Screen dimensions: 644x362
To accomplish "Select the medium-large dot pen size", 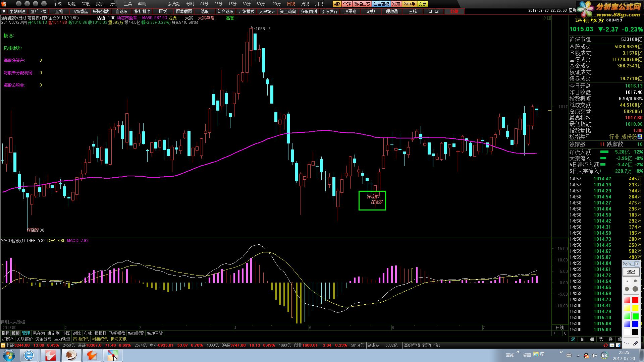I will tap(627, 289).
